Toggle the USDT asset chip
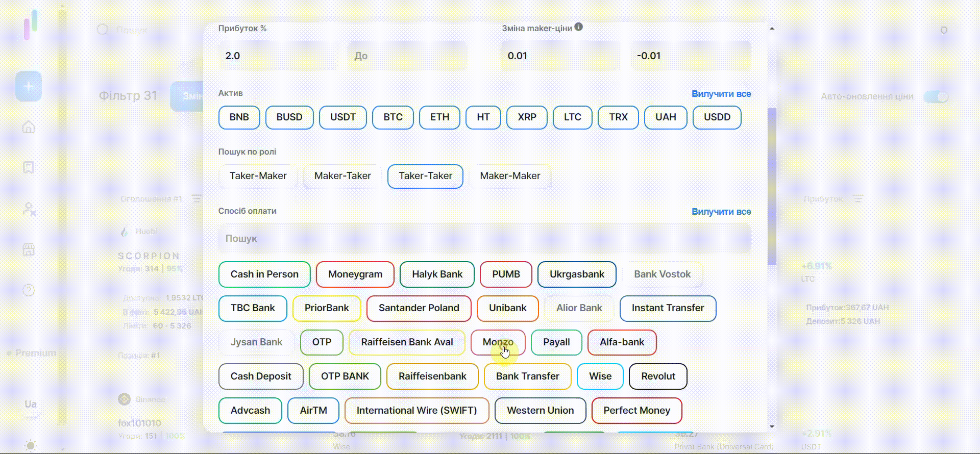This screenshot has height=454, width=980. 342,117
